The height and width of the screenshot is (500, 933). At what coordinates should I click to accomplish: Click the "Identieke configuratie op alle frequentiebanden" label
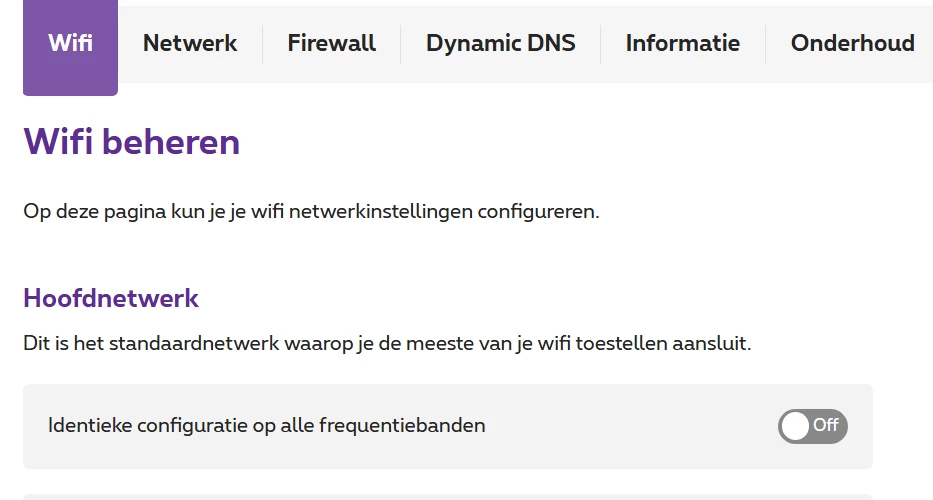[266, 426]
